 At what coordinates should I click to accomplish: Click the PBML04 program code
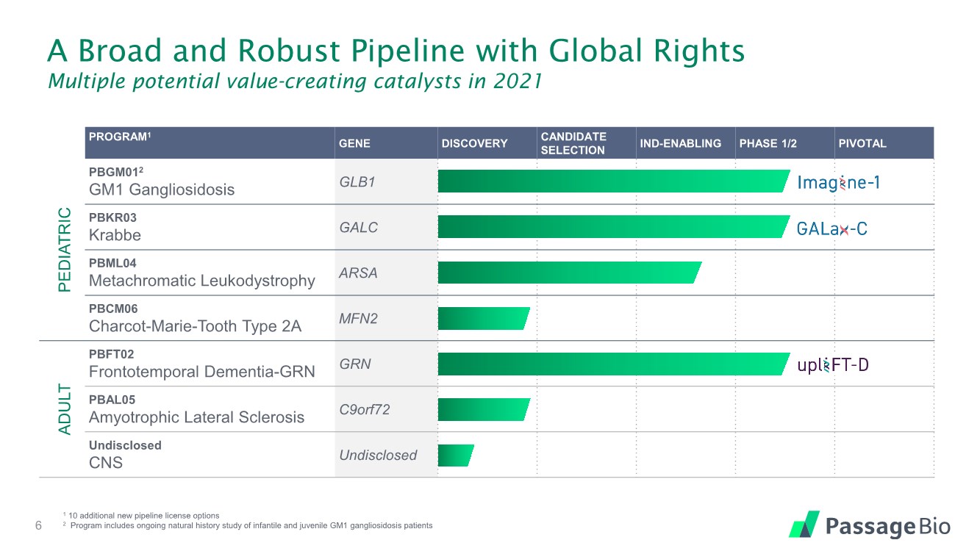112,263
